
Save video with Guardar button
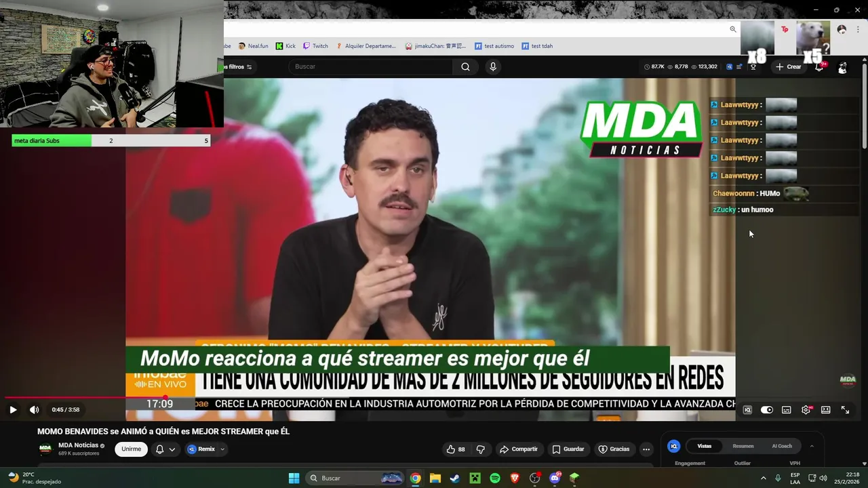[568, 449]
